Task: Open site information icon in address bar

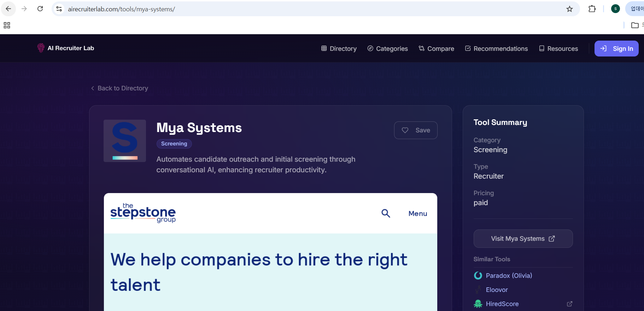Action: point(59,9)
